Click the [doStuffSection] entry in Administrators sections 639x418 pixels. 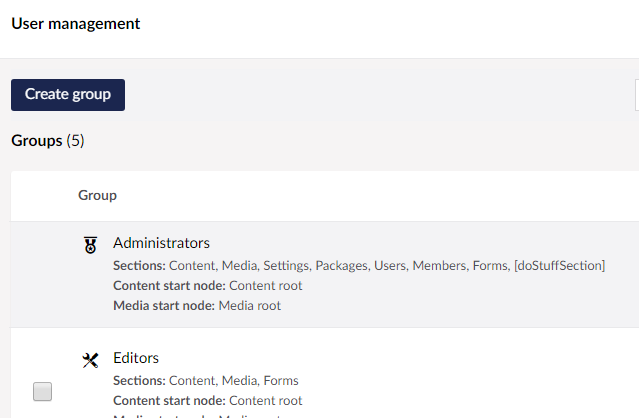560,266
